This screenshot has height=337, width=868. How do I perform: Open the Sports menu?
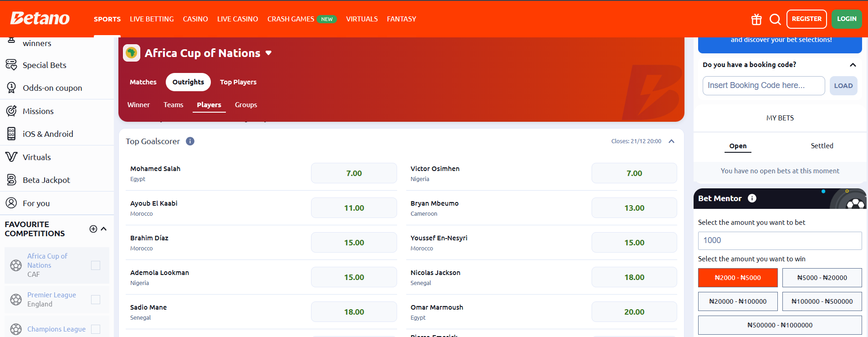(107, 19)
